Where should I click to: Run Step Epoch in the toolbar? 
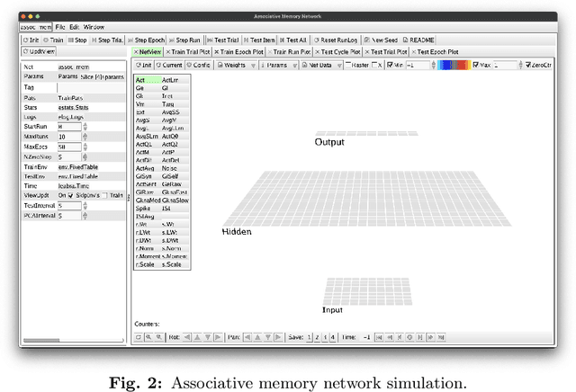pos(146,40)
